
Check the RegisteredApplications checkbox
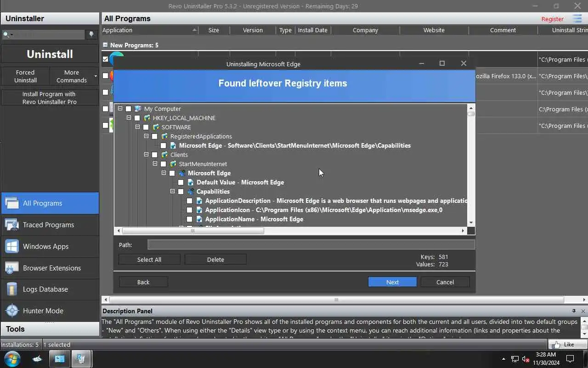coord(155,137)
